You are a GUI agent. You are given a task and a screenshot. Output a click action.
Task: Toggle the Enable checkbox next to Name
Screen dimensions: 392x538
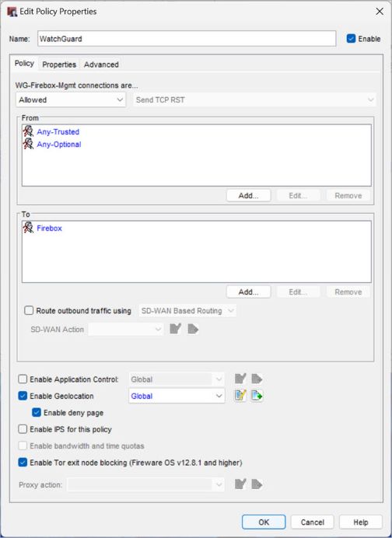351,38
